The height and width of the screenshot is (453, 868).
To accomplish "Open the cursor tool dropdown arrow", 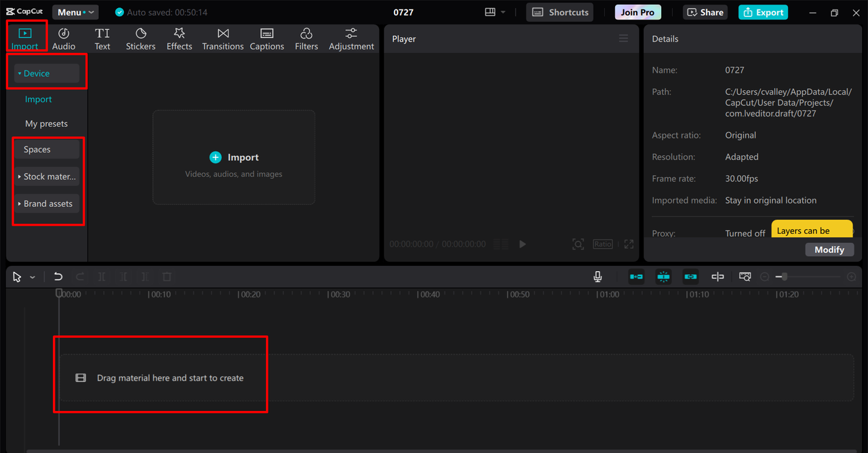I will tap(32, 277).
